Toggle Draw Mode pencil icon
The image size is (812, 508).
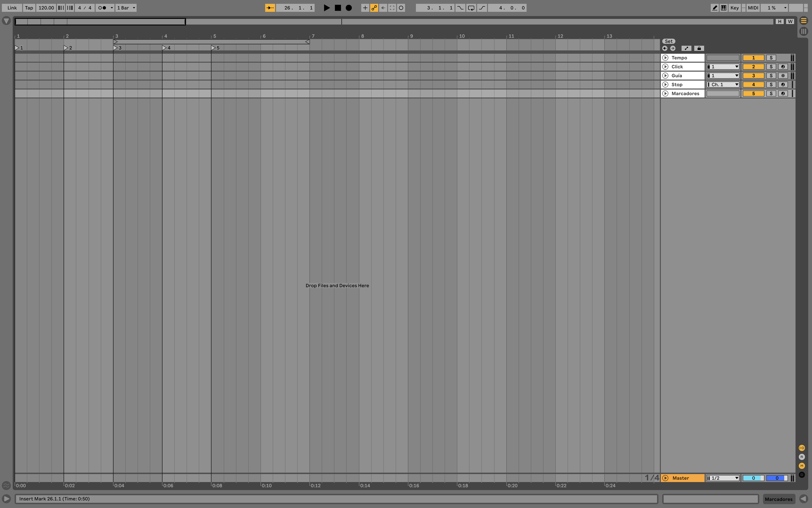[715, 8]
